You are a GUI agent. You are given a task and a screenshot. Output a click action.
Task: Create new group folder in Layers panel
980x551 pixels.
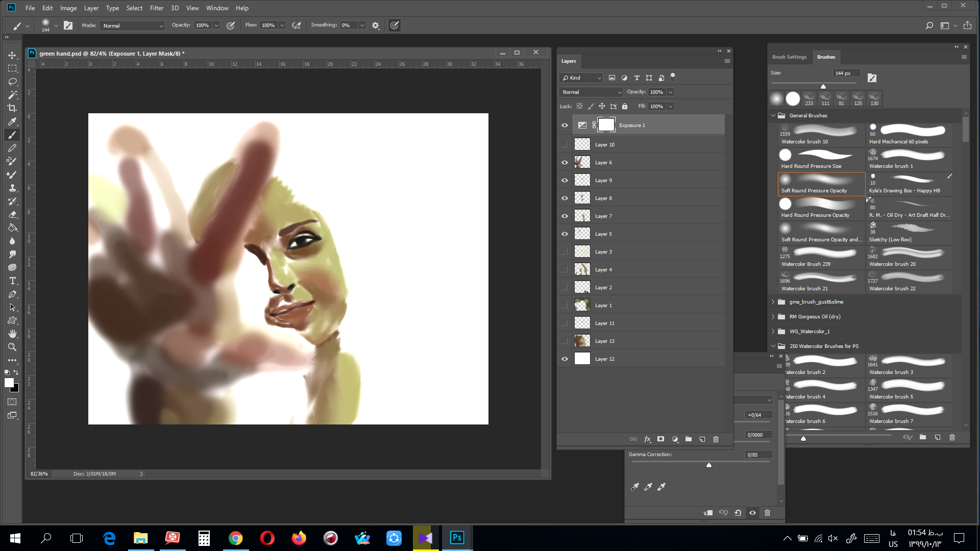click(x=689, y=439)
